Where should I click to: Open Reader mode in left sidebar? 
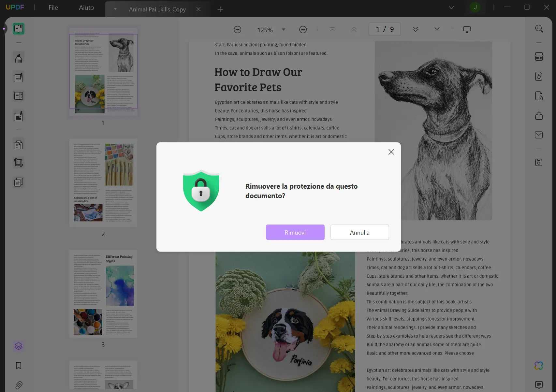(19, 29)
